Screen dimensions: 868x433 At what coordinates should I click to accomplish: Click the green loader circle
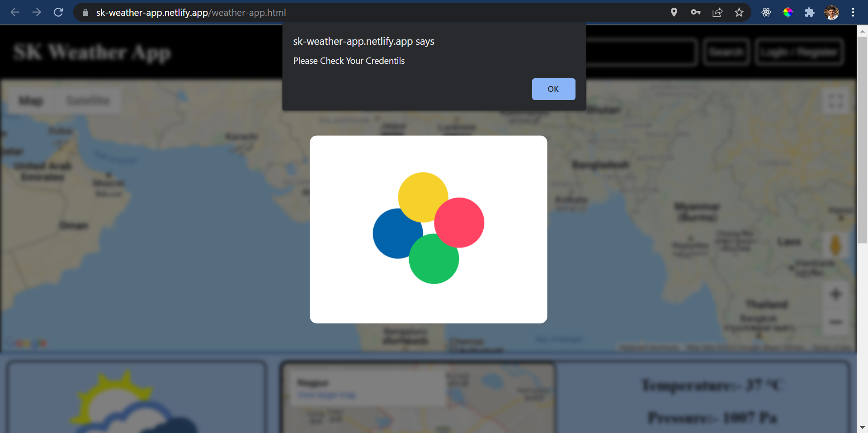tap(434, 259)
